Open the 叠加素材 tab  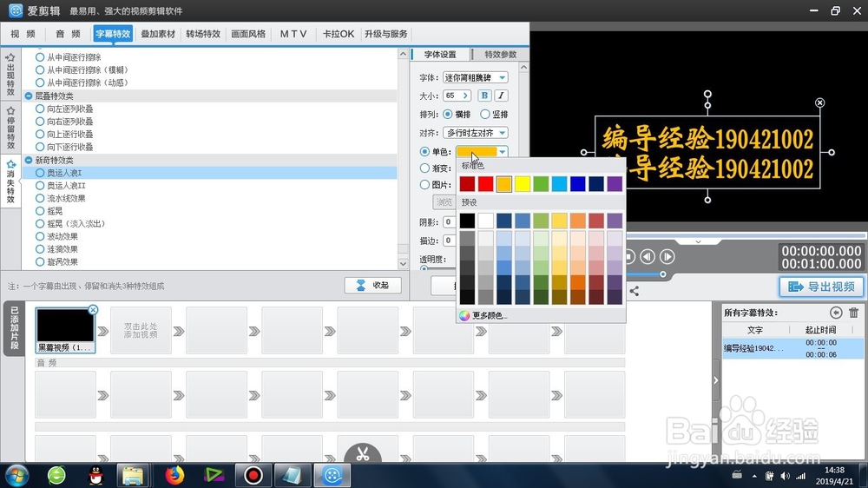[x=158, y=34]
